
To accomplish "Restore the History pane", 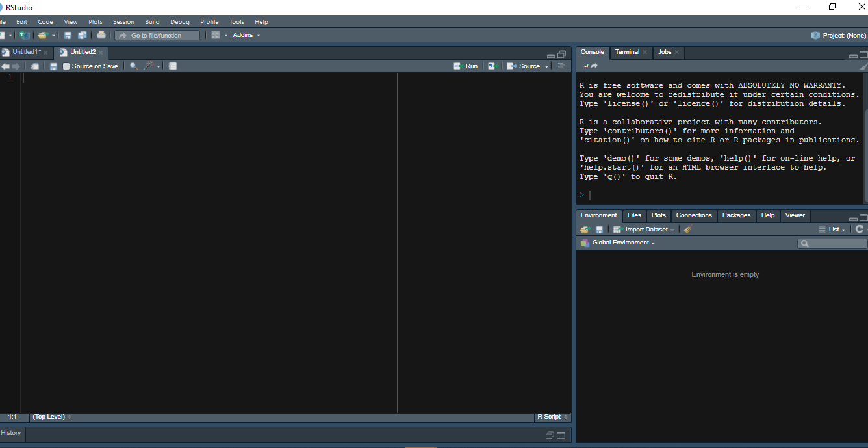I will coord(550,435).
